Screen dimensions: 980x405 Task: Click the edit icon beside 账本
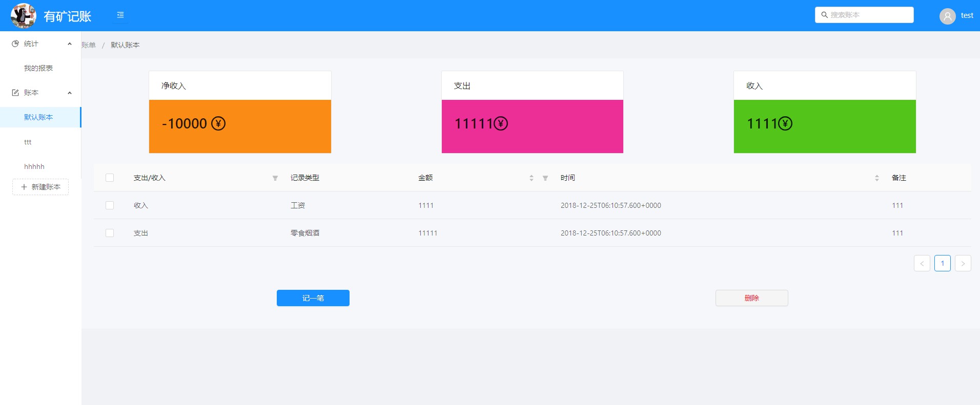point(15,93)
